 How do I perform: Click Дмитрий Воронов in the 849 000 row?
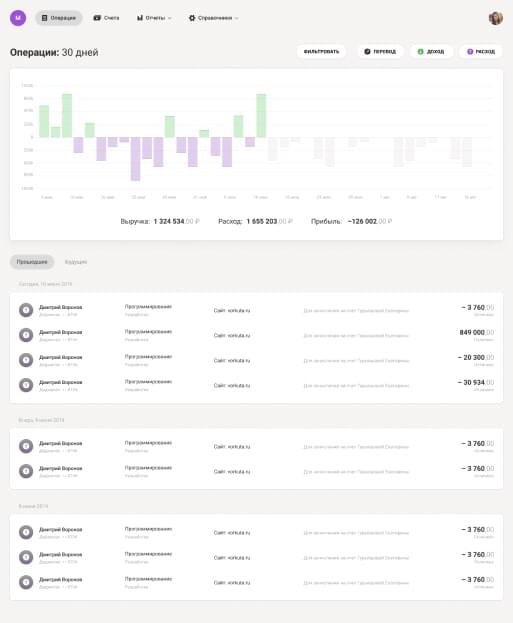[x=60, y=332]
